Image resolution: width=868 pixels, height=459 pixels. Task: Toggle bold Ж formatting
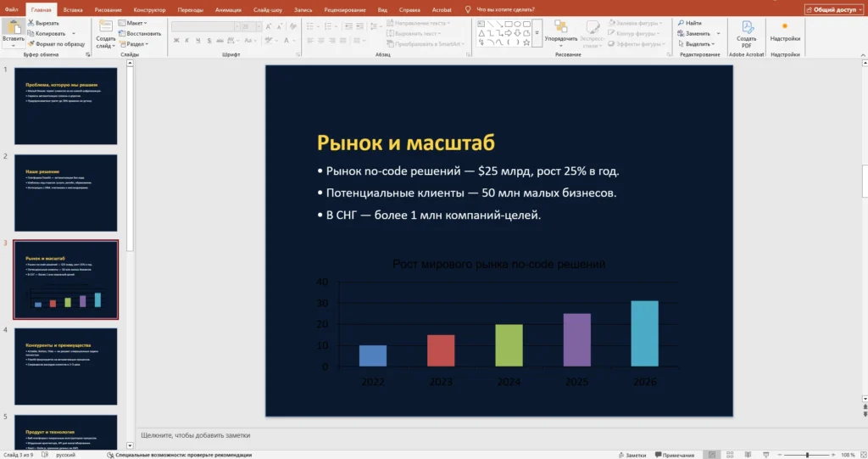click(176, 41)
